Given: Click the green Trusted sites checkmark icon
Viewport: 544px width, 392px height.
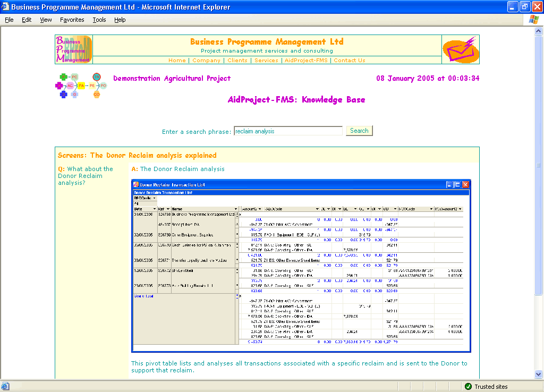Looking at the screenshot, I should 468,386.
